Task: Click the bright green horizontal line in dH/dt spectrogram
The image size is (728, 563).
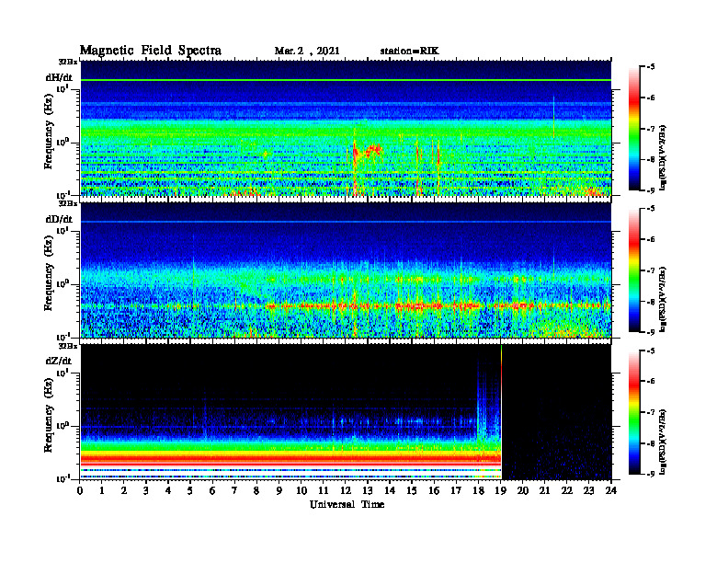Action: 346,80
